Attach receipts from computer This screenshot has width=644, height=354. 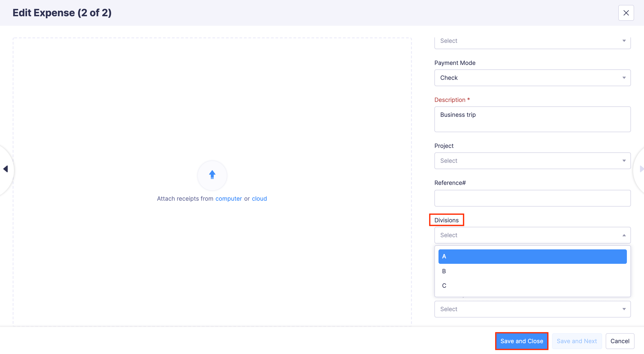[x=228, y=198]
